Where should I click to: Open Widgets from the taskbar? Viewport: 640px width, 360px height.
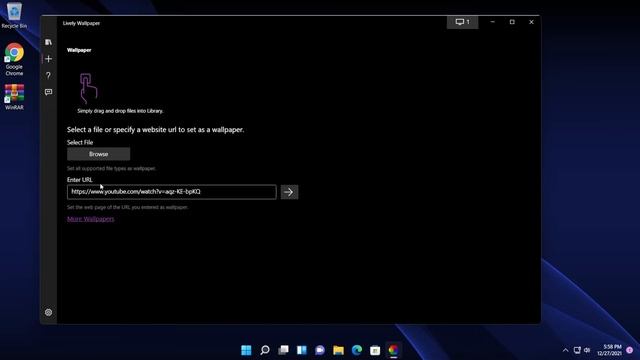pos(302,350)
